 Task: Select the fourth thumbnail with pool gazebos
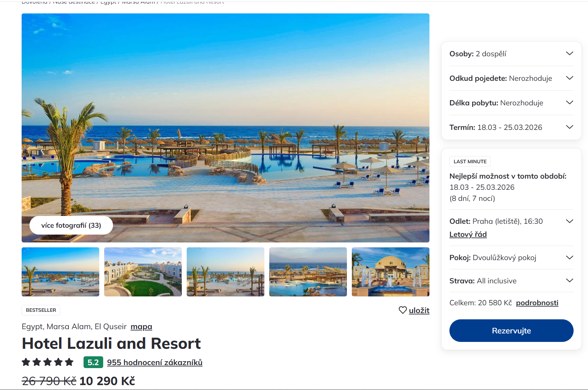(x=308, y=272)
